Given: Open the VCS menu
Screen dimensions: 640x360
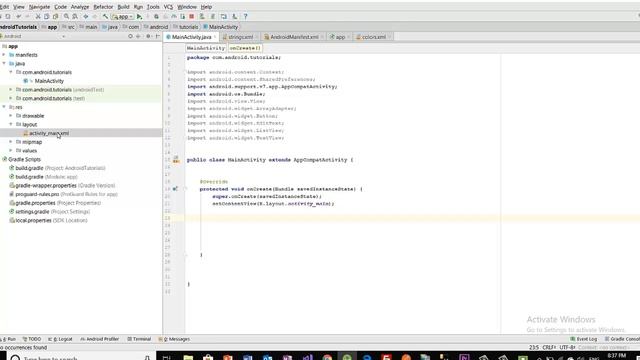Looking at the screenshot, I should [168, 7].
